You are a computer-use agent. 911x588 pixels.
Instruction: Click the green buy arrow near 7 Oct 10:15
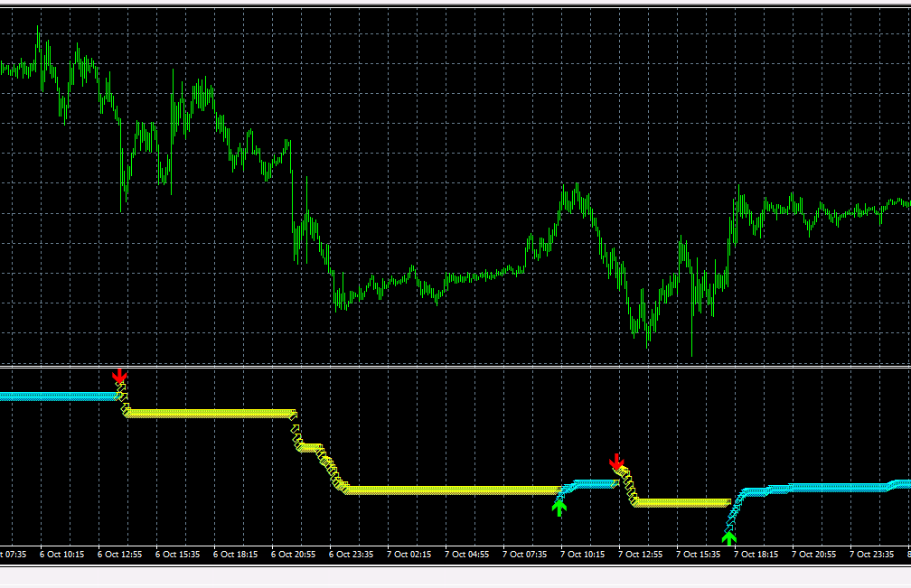coord(559,508)
